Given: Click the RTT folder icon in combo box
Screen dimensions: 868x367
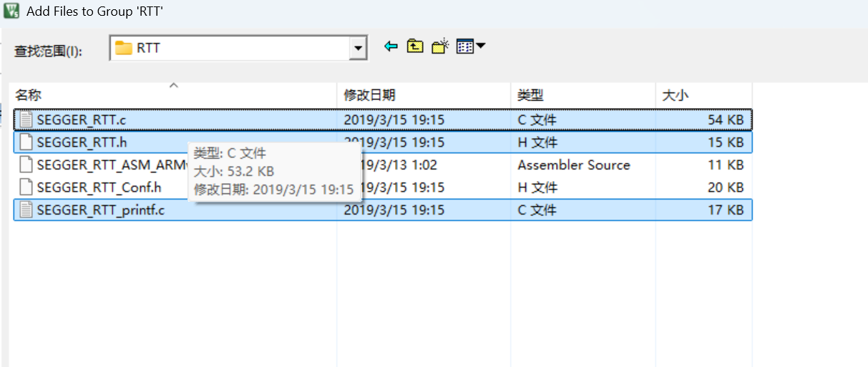Looking at the screenshot, I should point(125,49).
